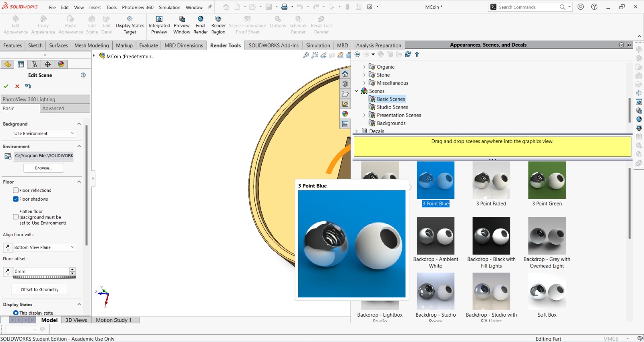644x342 pixels.
Task: Open the Bottom View Plane dropdown
Action: pos(44,247)
